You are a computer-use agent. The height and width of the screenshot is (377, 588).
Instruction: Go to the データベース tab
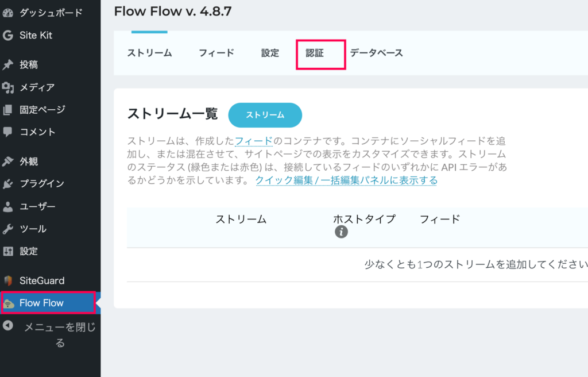[x=376, y=53]
